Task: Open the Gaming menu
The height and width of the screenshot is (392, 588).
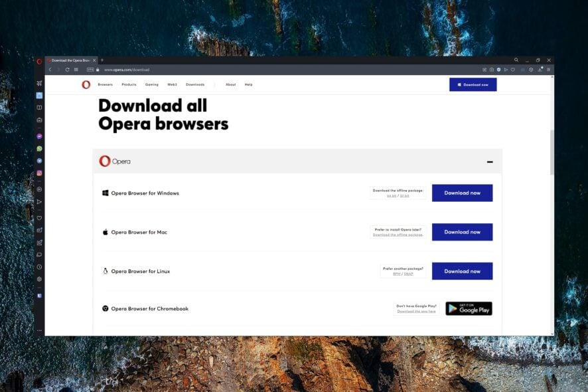Action: (152, 84)
